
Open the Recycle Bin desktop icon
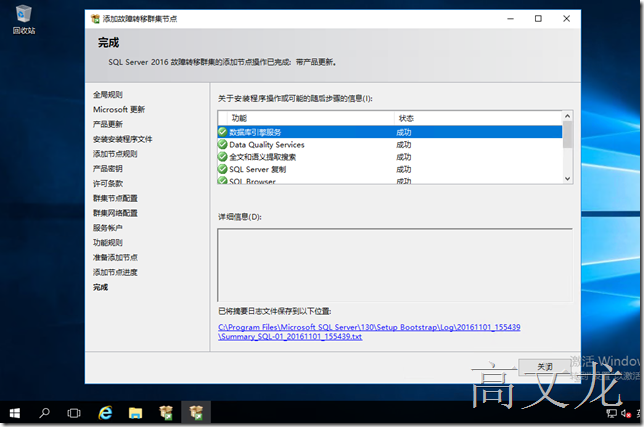[23, 19]
